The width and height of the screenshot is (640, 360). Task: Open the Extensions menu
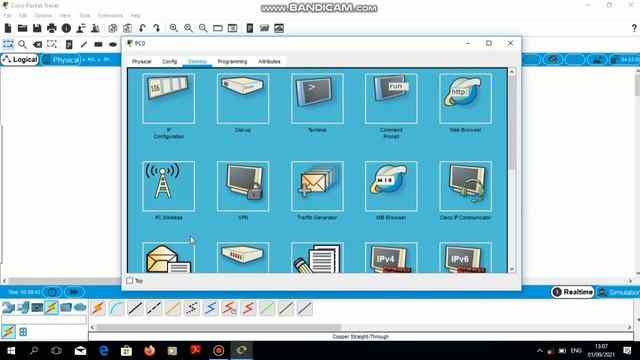pos(110,16)
